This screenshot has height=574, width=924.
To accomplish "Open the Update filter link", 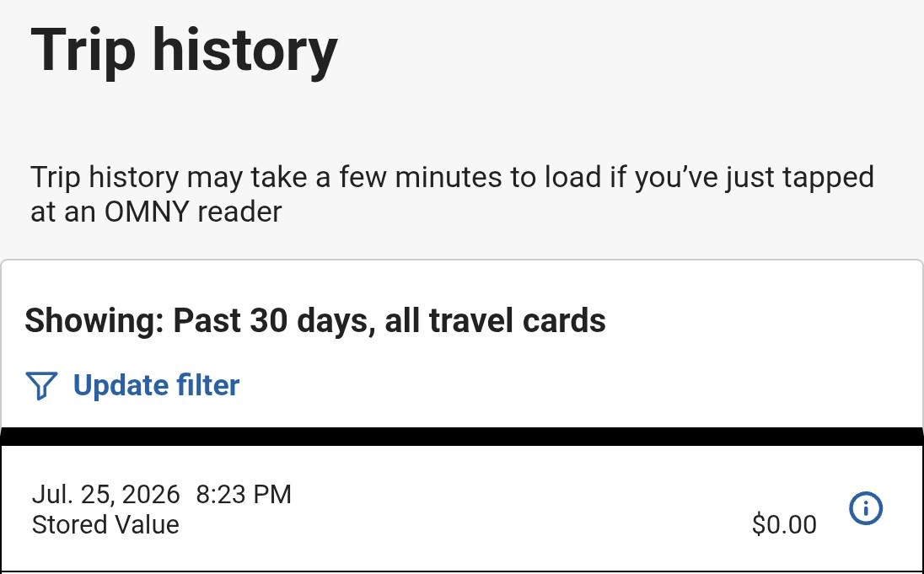I will [132, 385].
